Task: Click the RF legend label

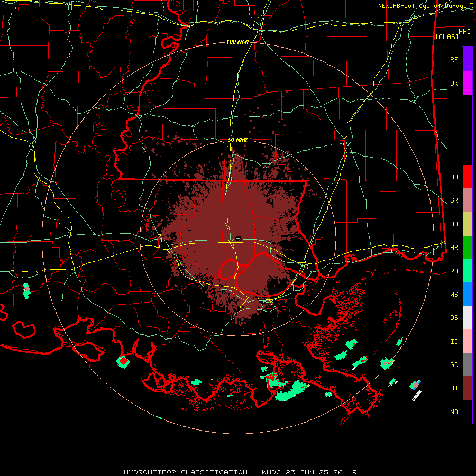Action: [454, 59]
